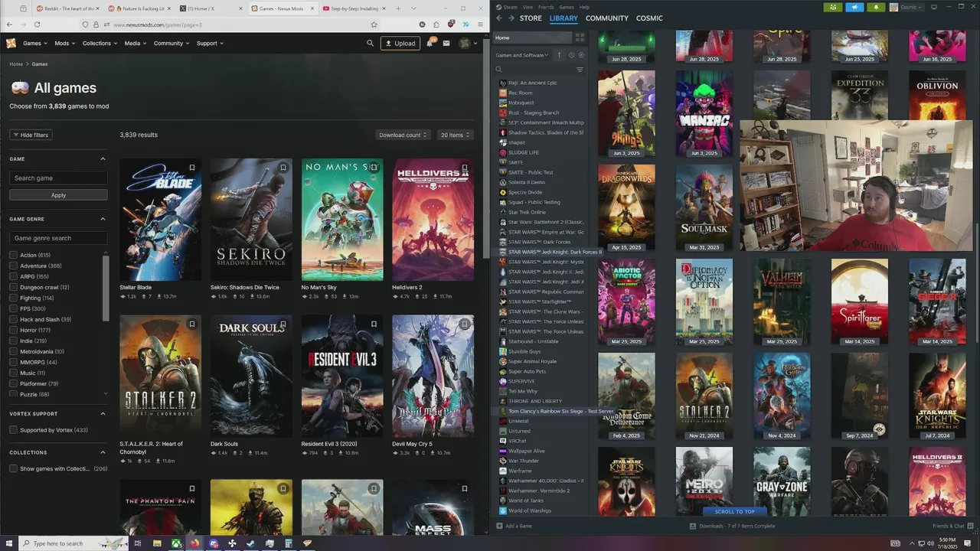
Task: Open Steam Downloads status bar
Action: pyautogui.click(x=733, y=526)
